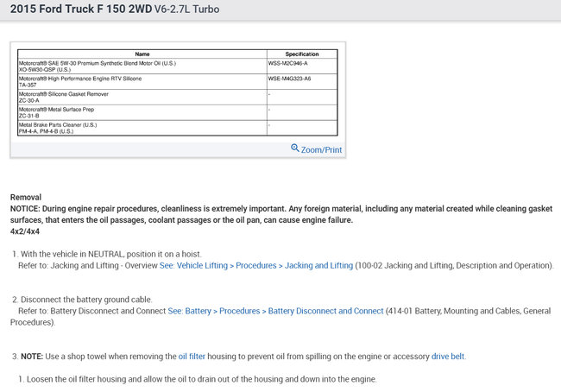Click the drive belt link
The image size is (561, 392).
click(x=448, y=357)
